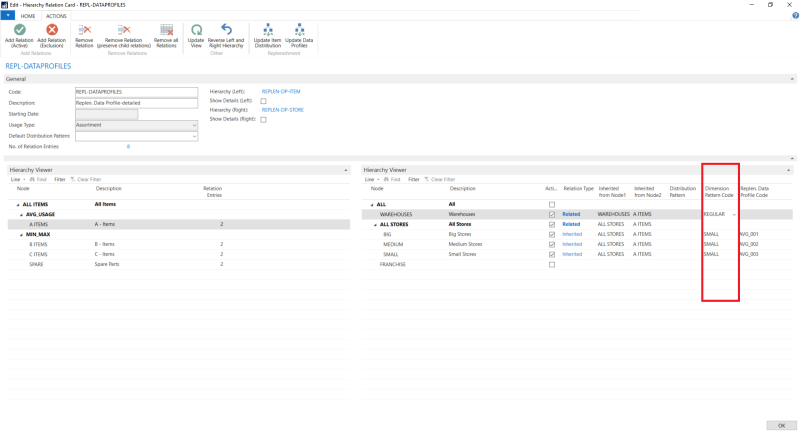Click Clear Filter in right Hierarchy Viewer
The height and width of the screenshot is (433, 800).
coord(440,180)
